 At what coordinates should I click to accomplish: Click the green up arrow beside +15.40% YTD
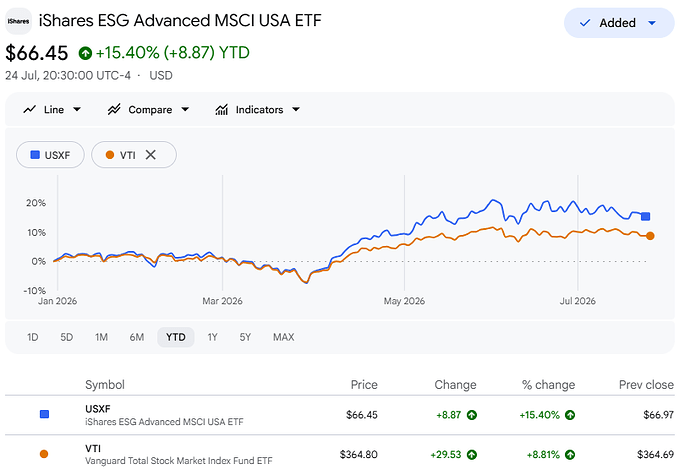pyautogui.click(x=85, y=53)
